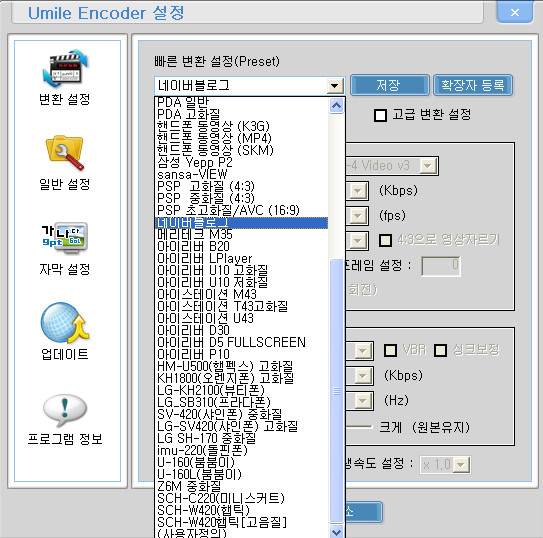543x538 pixels.
Task: Toggle the 4:3으로 영상자르기 checkbox
Action: coord(385,240)
